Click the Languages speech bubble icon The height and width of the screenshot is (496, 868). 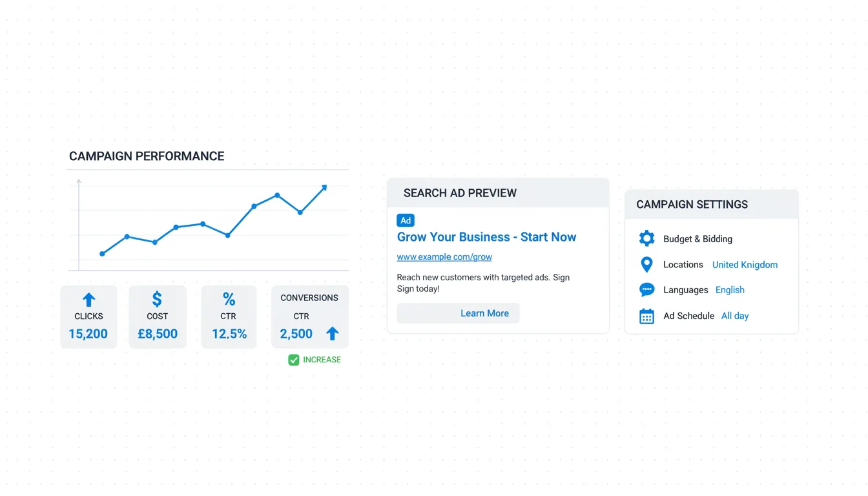click(x=646, y=290)
